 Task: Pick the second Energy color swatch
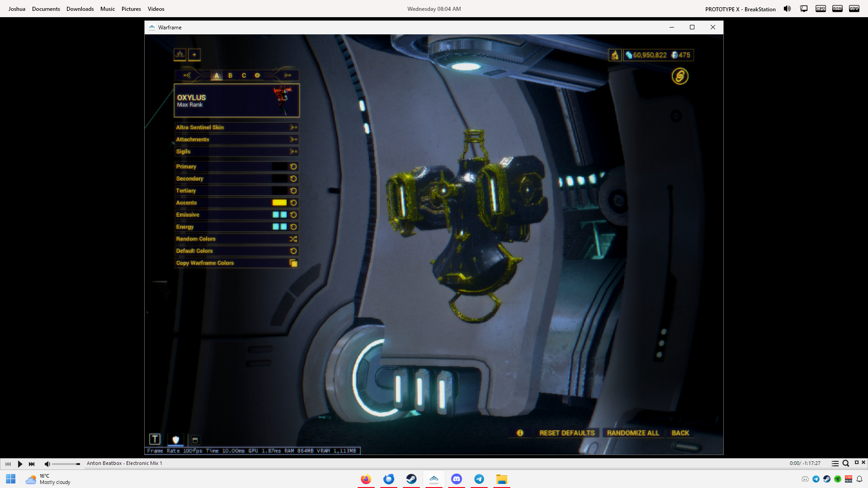point(283,227)
